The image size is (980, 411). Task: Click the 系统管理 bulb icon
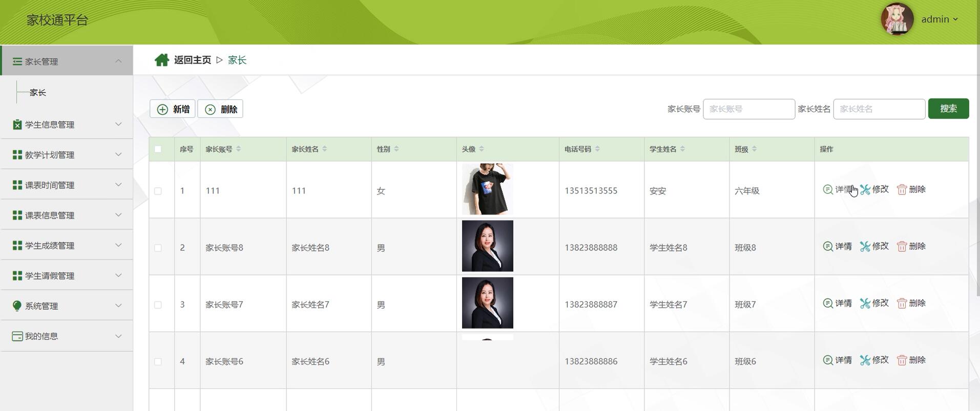coord(17,306)
